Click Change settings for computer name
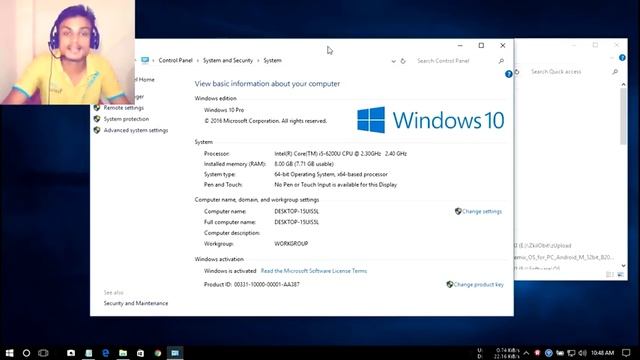640x360 pixels. [482, 211]
